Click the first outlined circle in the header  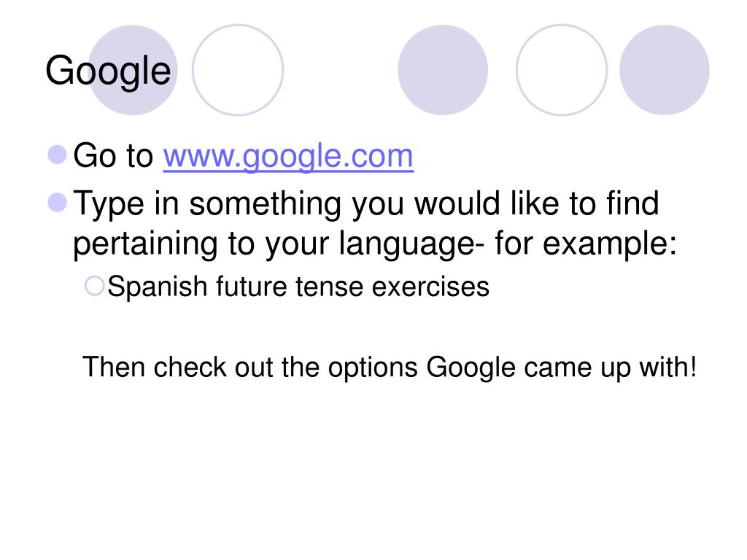[x=238, y=70]
